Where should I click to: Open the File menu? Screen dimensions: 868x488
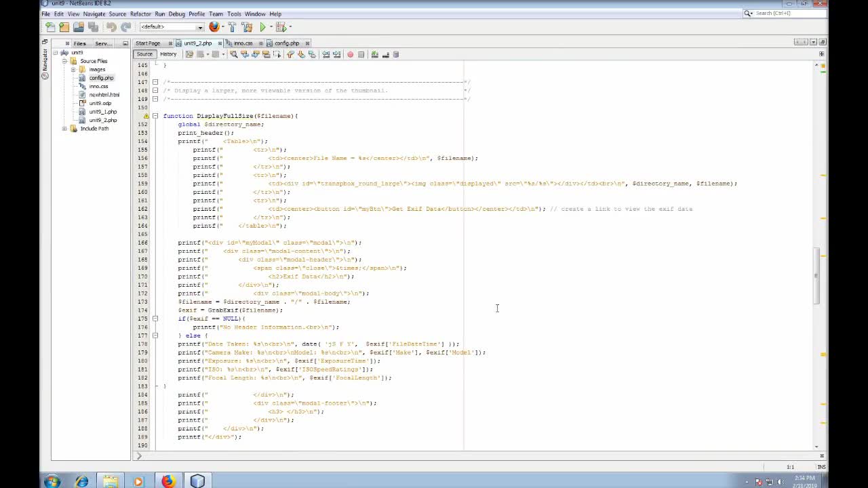coord(45,14)
